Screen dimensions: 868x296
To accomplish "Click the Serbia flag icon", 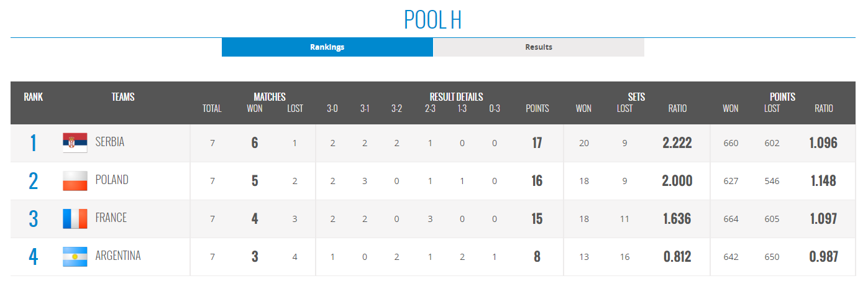I will 75,143.
